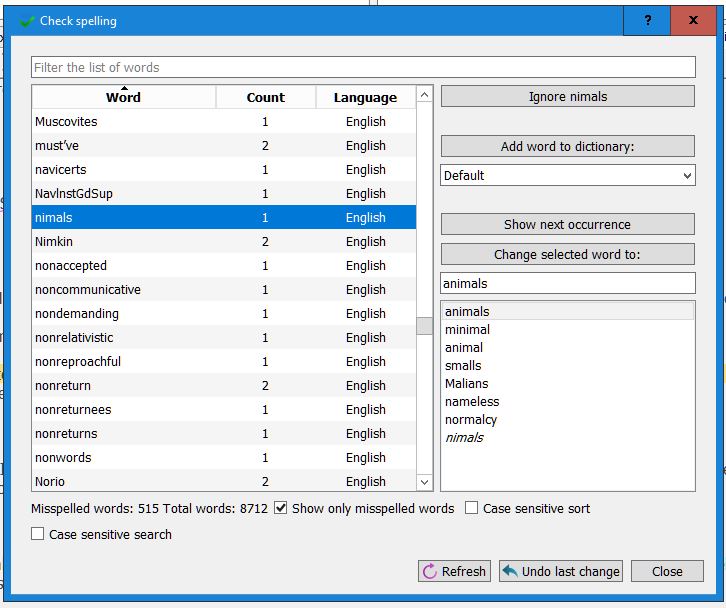Select the word 'nonreturn' row
This screenshot has width=726, height=608.
click(224, 386)
